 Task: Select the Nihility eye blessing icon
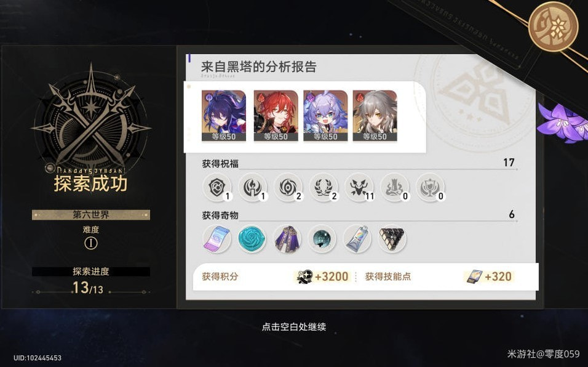click(x=288, y=187)
